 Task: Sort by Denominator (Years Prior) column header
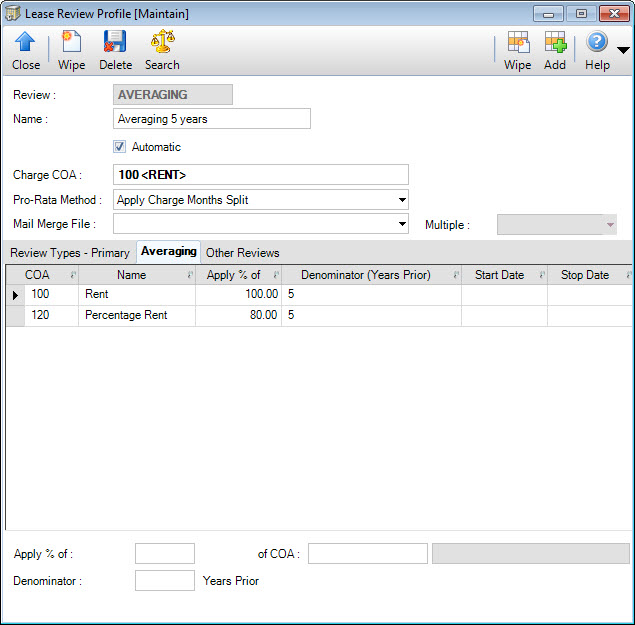(x=371, y=275)
